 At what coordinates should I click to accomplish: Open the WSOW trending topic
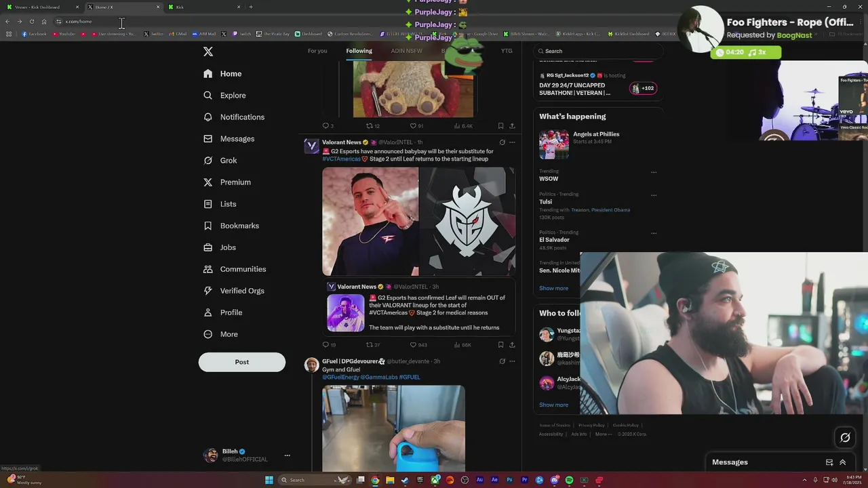549,179
